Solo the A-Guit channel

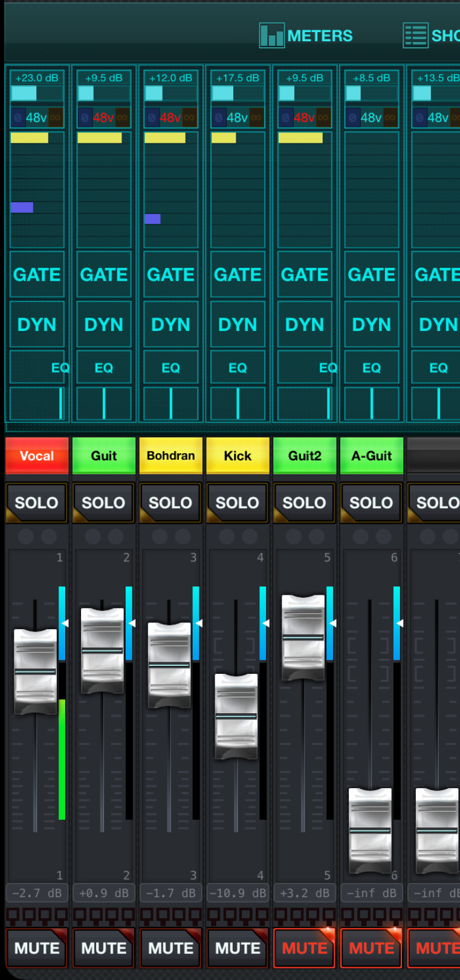(x=372, y=503)
